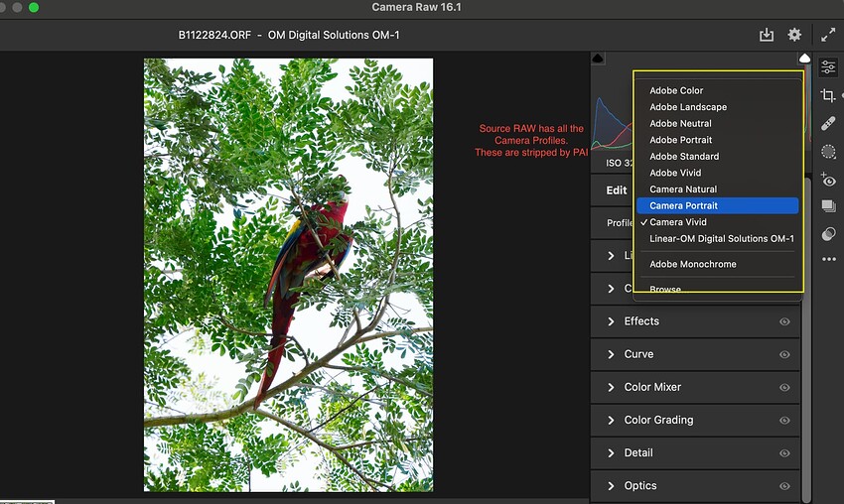Open Camera Raw preferences gear
The image size is (844, 504).
[794, 35]
